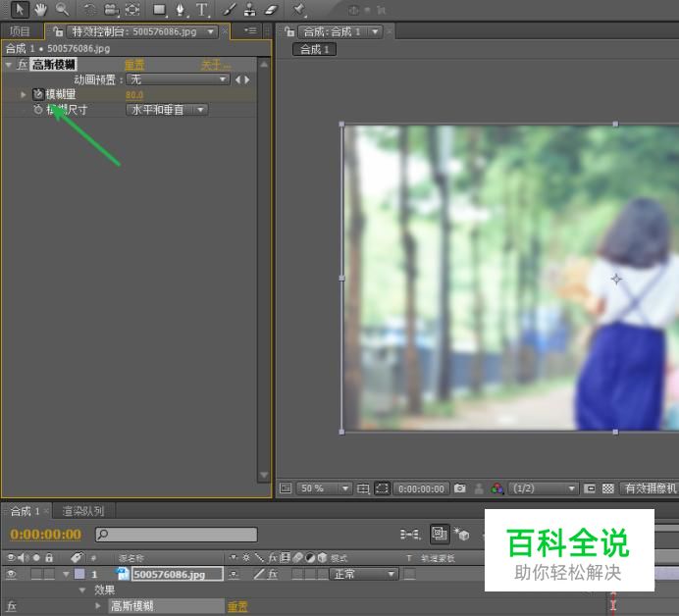Click 重置 reset link for 高斯模糊 effect
Image resolution: width=679 pixels, height=616 pixels.
pos(134,66)
